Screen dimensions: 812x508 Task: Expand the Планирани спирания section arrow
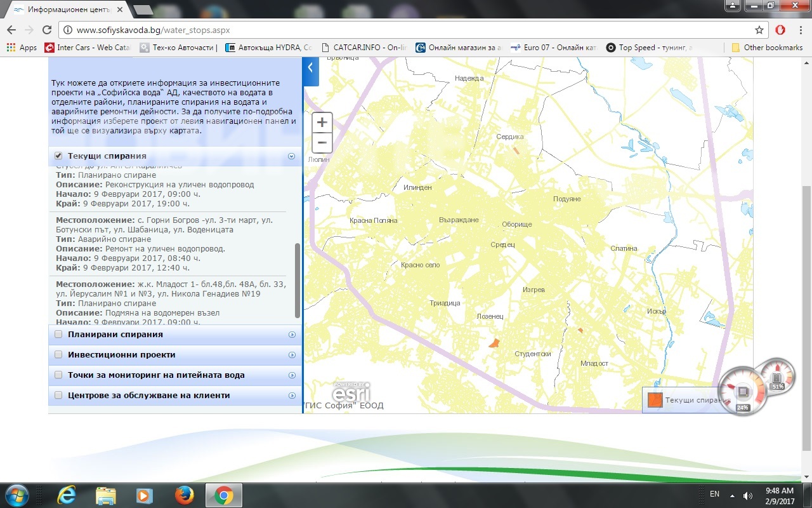(x=292, y=335)
